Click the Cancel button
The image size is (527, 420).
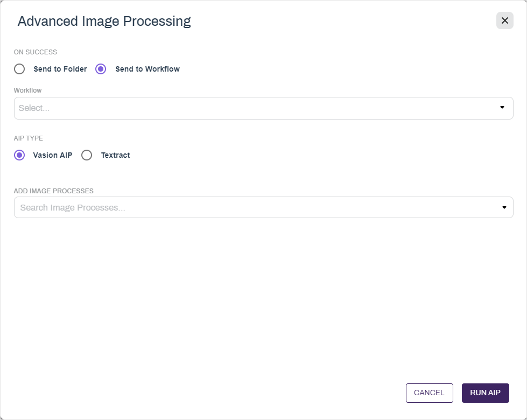point(429,393)
